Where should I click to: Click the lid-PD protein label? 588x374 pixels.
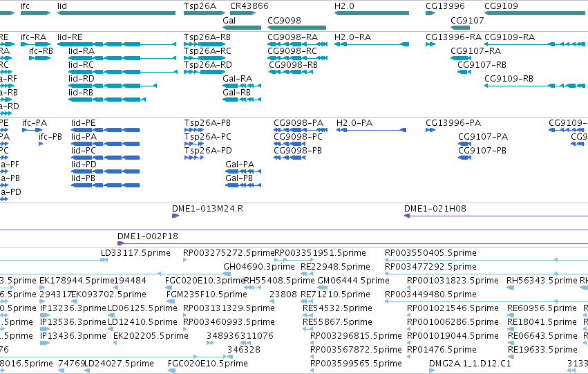[x=84, y=165]
